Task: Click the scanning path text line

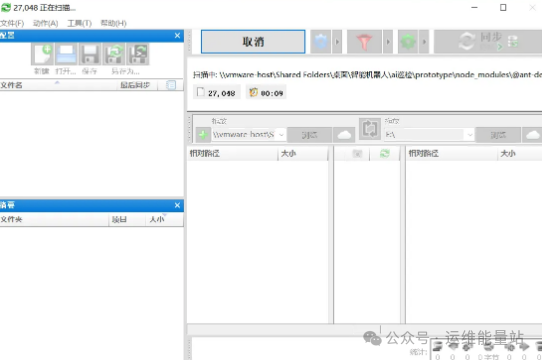Action: [367, 75]
